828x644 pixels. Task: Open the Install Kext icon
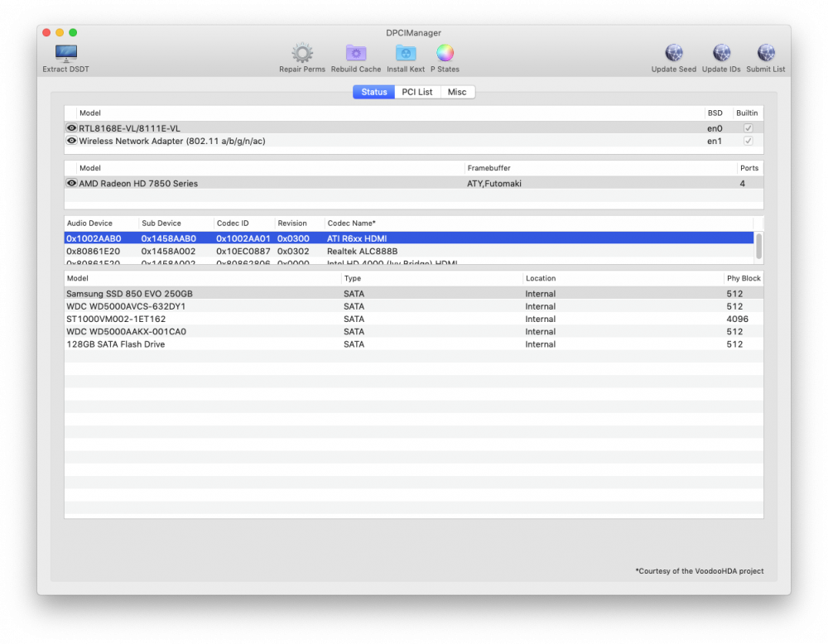[406, 53]
